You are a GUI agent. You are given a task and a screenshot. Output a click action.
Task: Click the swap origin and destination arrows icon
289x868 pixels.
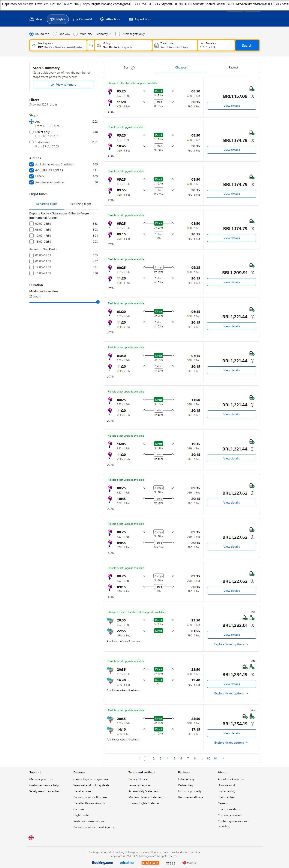(91, 46)
